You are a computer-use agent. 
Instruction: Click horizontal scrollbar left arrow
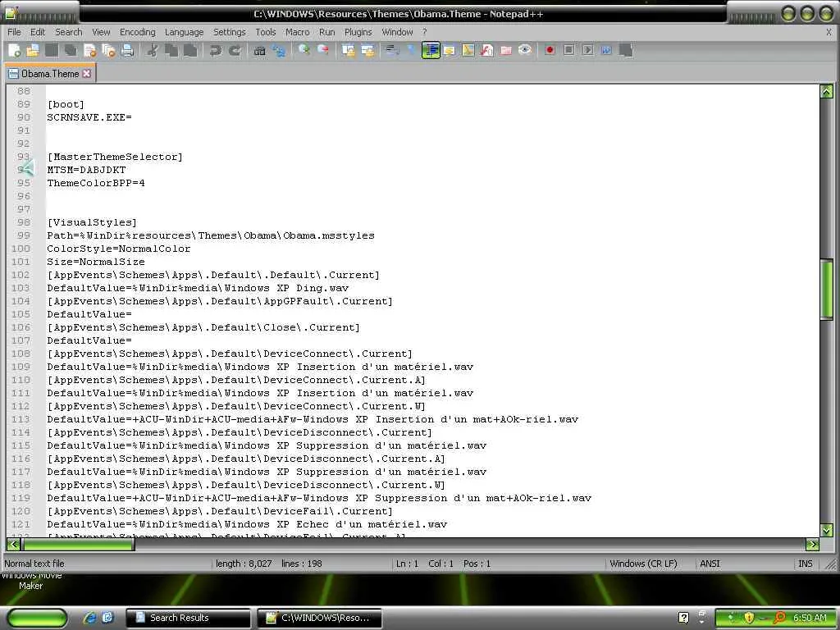13,545
